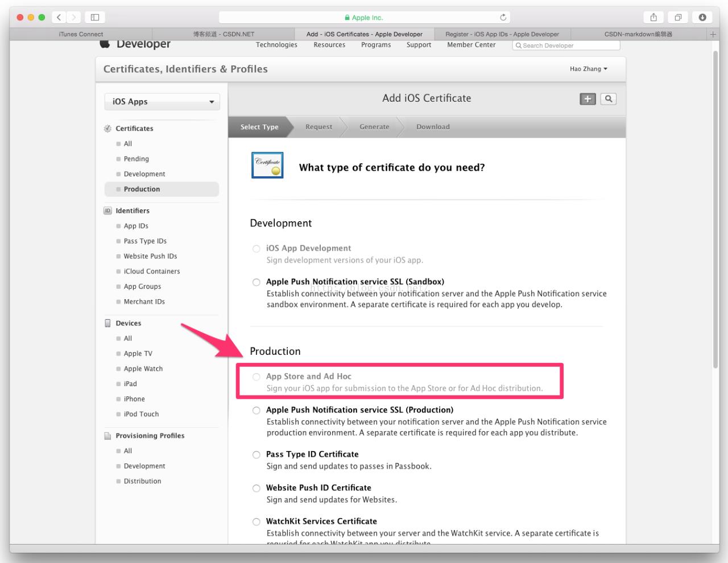Open Production certificates
This screenshot has height=563, width=728.
click(162, 189)
